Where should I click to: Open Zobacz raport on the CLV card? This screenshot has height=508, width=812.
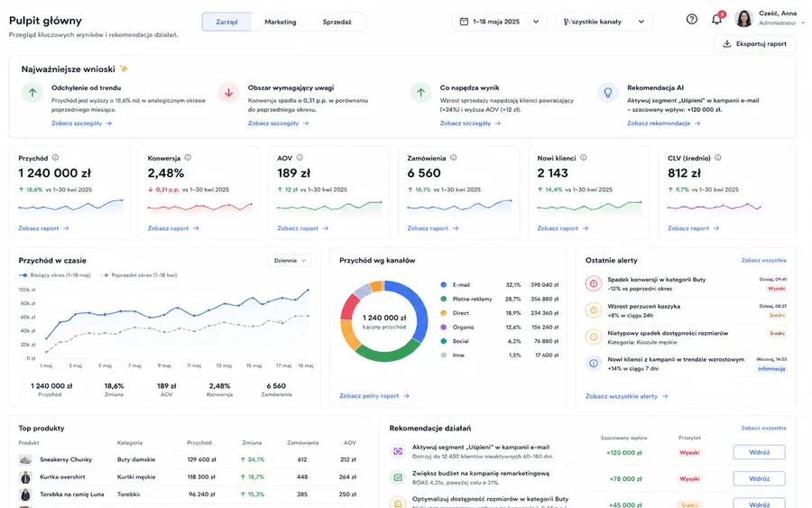click(693, 228)
